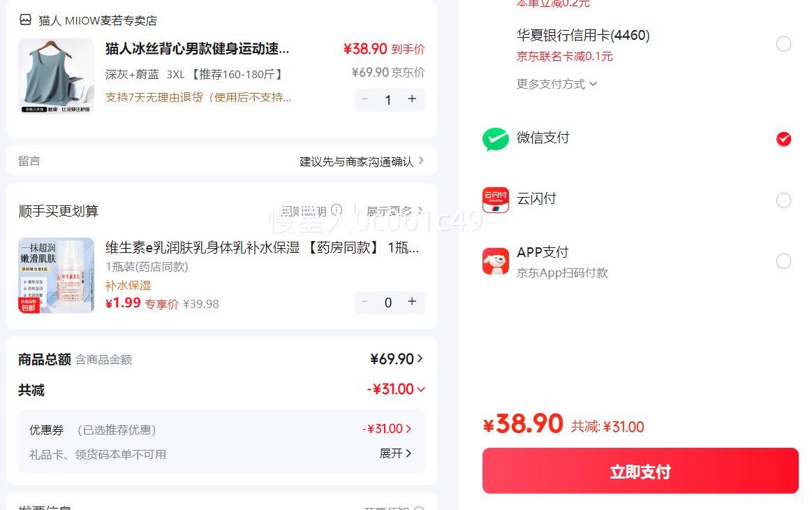Expand 更多支付方式 dropdown
Screen dimensions: 812x510
click(x=556, y=84)
